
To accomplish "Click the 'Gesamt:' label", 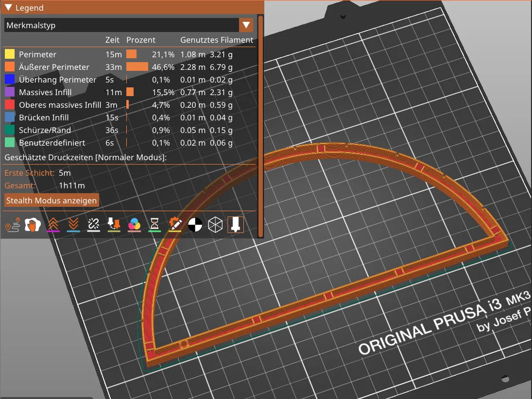I will (x=20, y=185).
